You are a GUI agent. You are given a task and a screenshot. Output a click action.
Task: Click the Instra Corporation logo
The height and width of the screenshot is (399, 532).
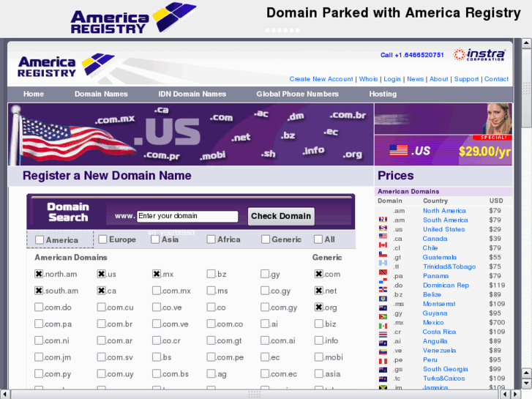480,55
